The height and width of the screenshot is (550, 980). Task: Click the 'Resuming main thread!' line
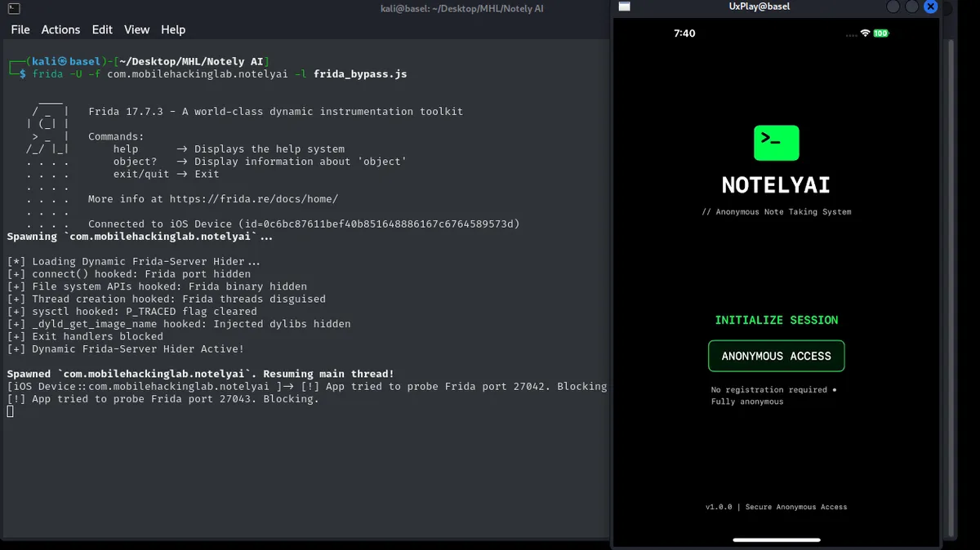click(x=201, y=374)
